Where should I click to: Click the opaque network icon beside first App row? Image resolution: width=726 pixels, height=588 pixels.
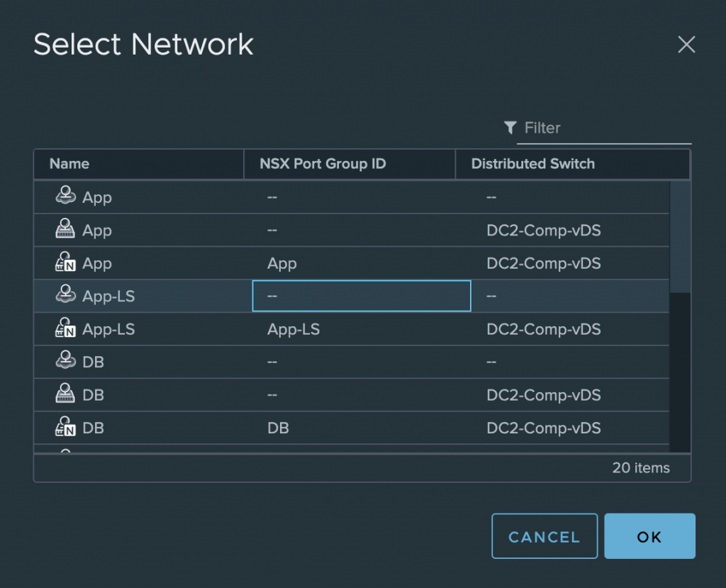(x=65, y=196)
